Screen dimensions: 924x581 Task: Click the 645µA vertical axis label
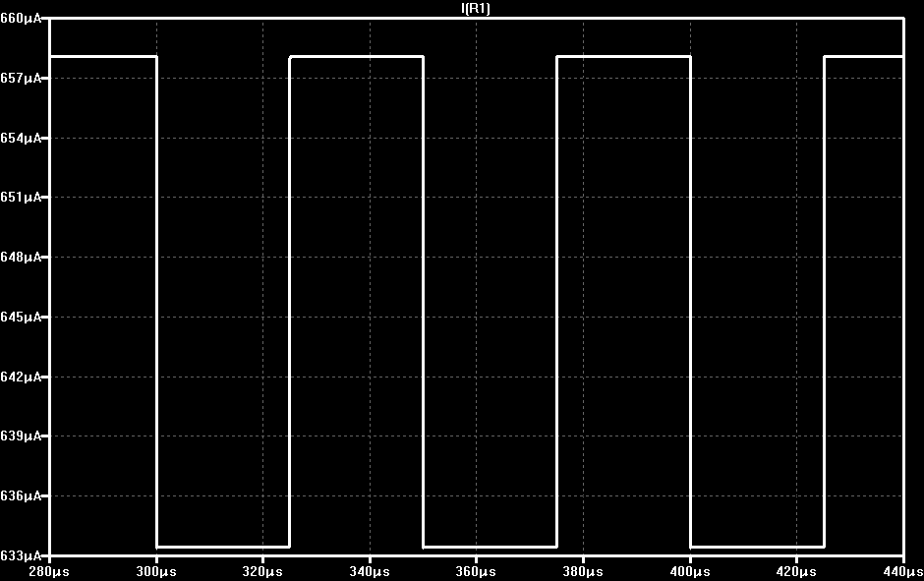21,317
